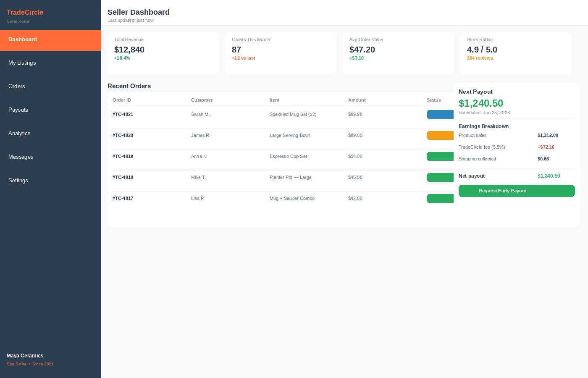This screenshot has height=378, width=588.
Task: Select the Orders This Month card
Action: pos(281,53)
